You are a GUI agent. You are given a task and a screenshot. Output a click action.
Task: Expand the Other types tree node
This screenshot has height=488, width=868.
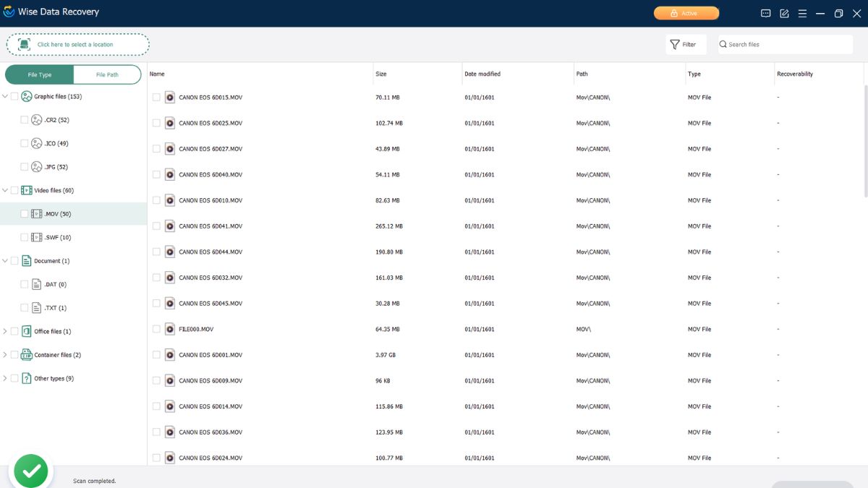point(5,378)
